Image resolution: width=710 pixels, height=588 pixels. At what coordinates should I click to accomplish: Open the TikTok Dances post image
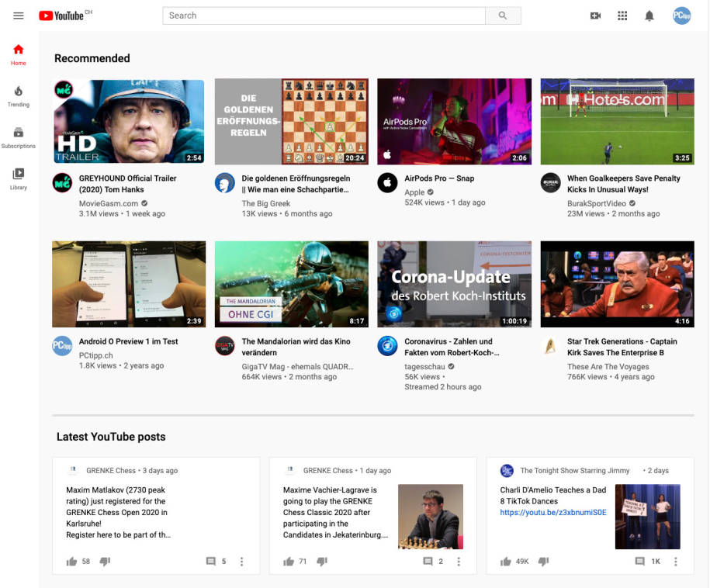[x=647, y=517]
